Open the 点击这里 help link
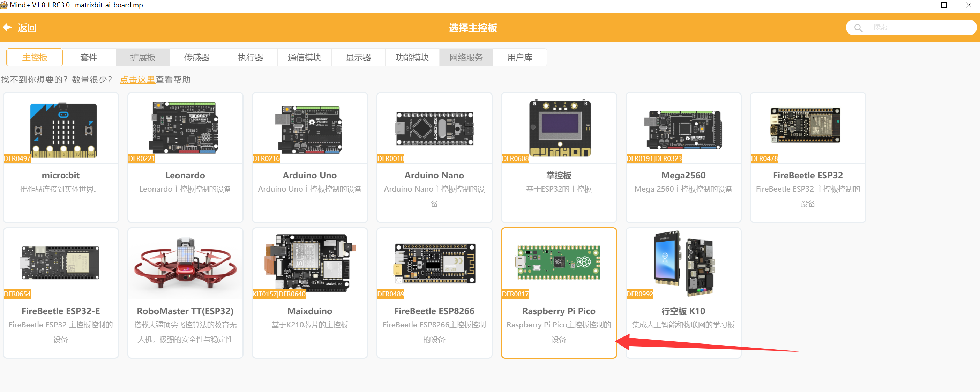980x392 pixels. click(137, 80)
